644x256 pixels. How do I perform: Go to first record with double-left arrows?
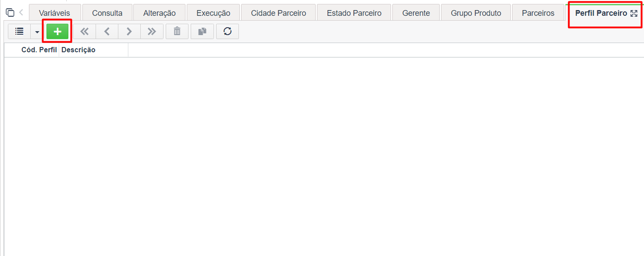[84, 32]
